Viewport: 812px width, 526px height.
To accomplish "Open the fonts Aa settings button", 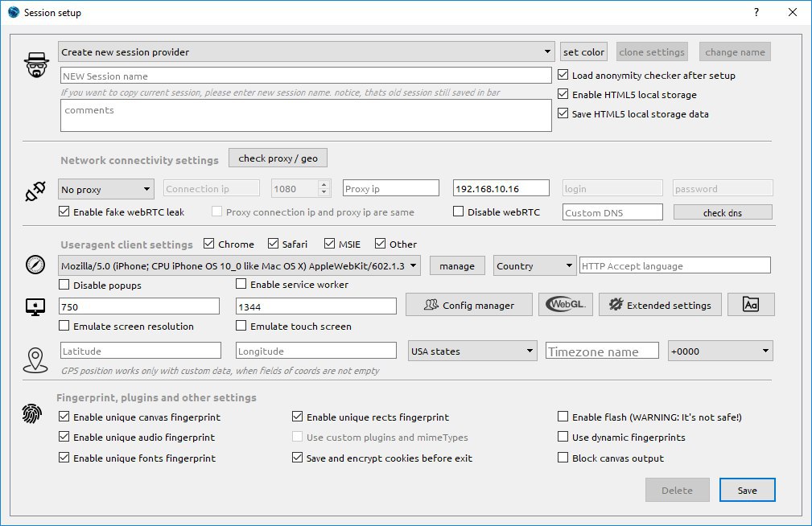I will [x=751, y=304].
